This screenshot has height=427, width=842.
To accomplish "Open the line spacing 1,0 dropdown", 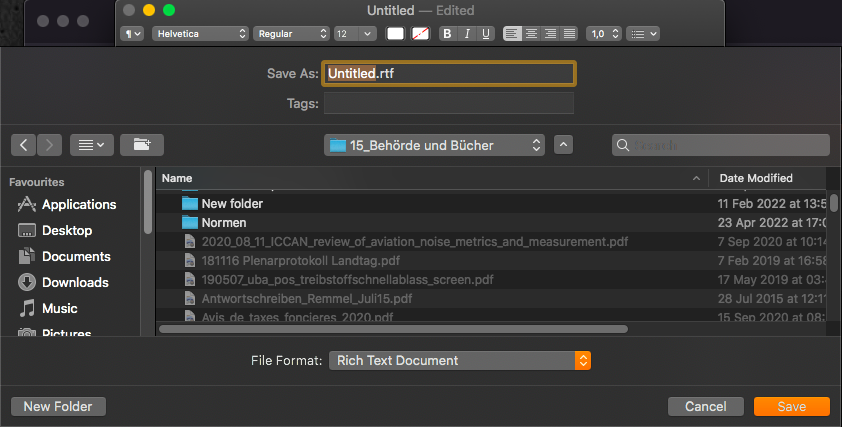I will pyautogui.click(x=604, y=34).
